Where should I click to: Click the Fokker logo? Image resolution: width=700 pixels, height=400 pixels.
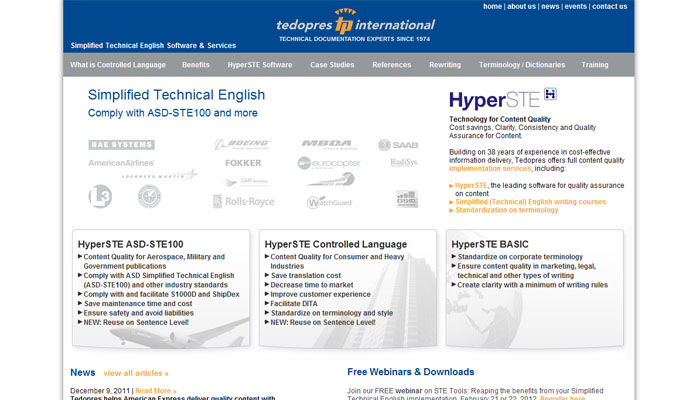[243, 163]
